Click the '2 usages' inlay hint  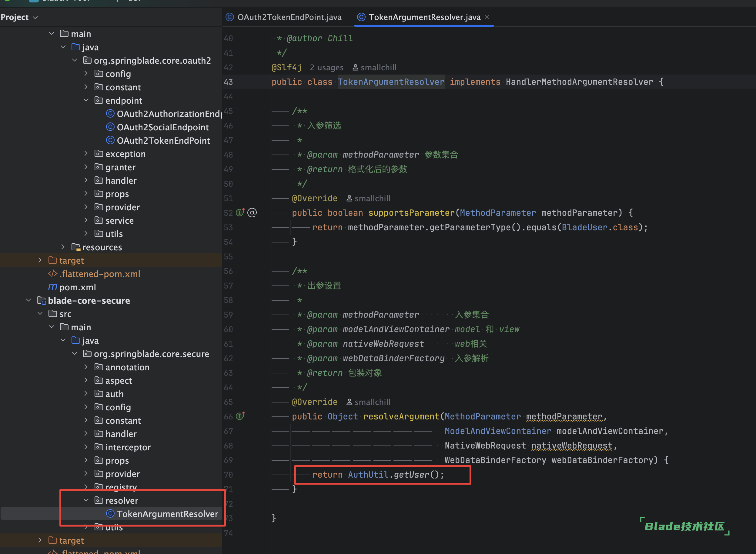[327, 67]
